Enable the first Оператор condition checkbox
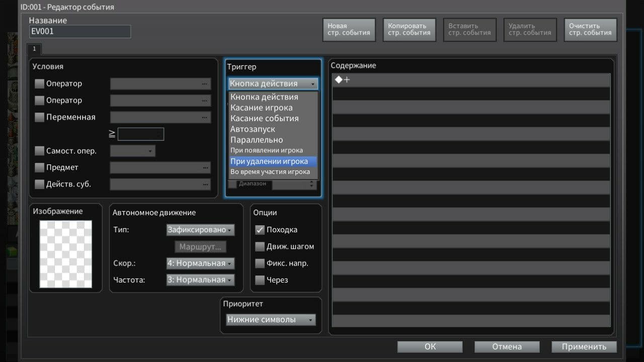Image resolution: width=644 pixels, height=362 pixels. point(39,84)
